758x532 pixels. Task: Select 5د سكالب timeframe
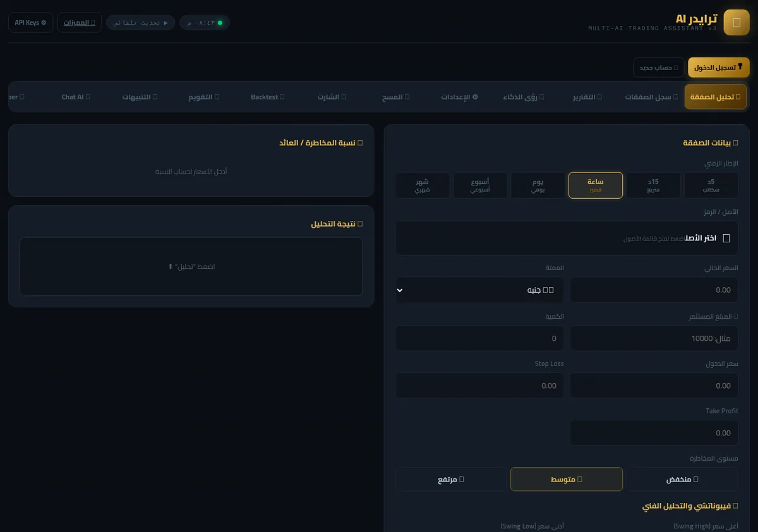tap(711, 185)
